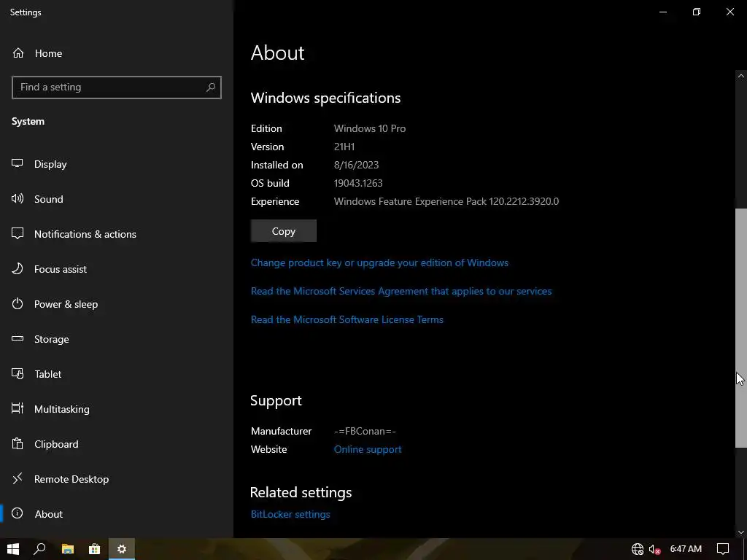Screen dimensions: 747x560
Task: Open Storage settings
Action: point(51,339)
